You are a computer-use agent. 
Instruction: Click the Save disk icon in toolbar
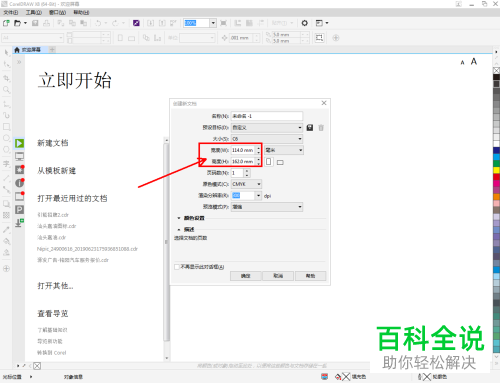point(35,23)
